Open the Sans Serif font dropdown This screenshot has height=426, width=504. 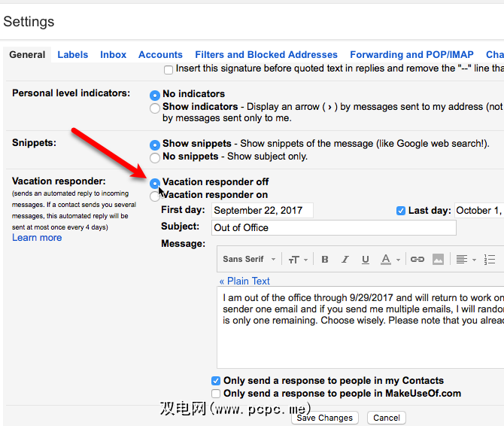coord(249,259)
